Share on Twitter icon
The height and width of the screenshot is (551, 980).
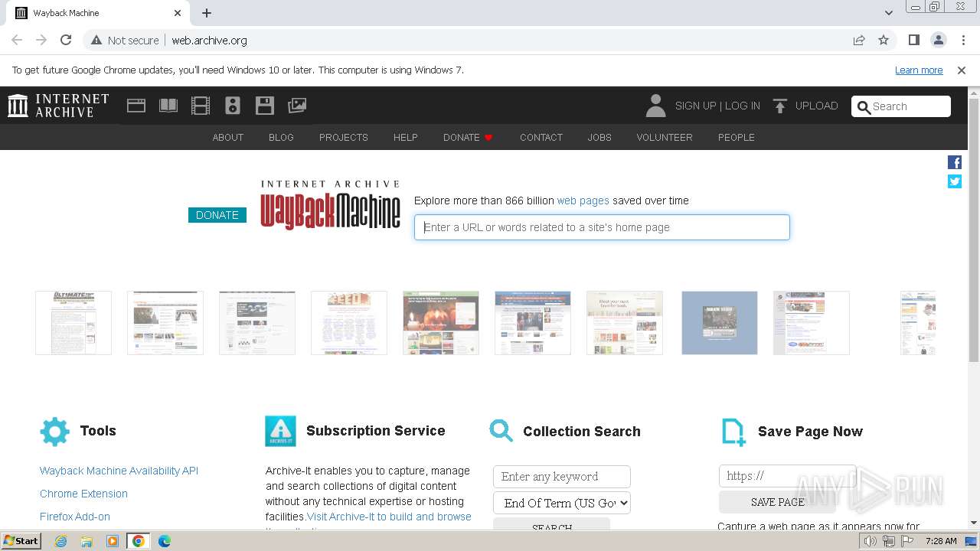955,181
